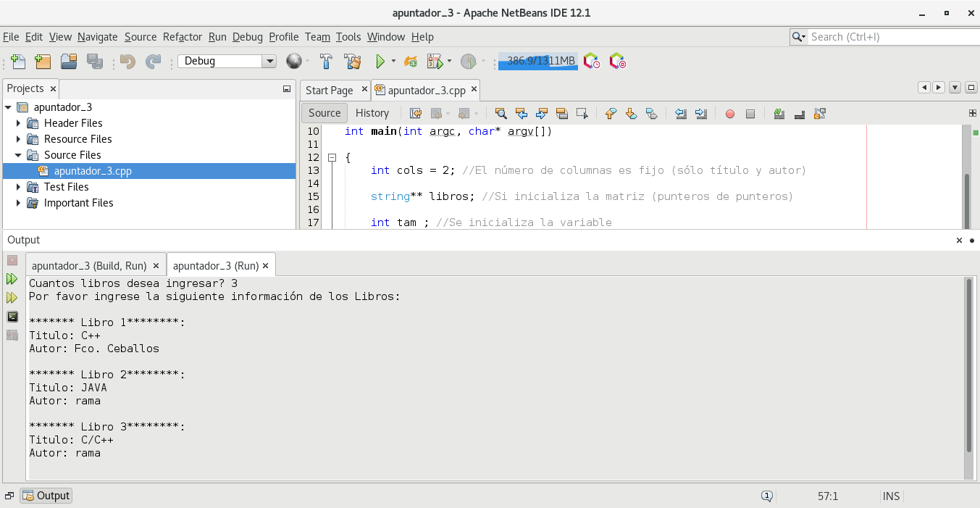Viewport: 980px width, 508px height.
Task: Open the Refactor menu
Action: 183,37
